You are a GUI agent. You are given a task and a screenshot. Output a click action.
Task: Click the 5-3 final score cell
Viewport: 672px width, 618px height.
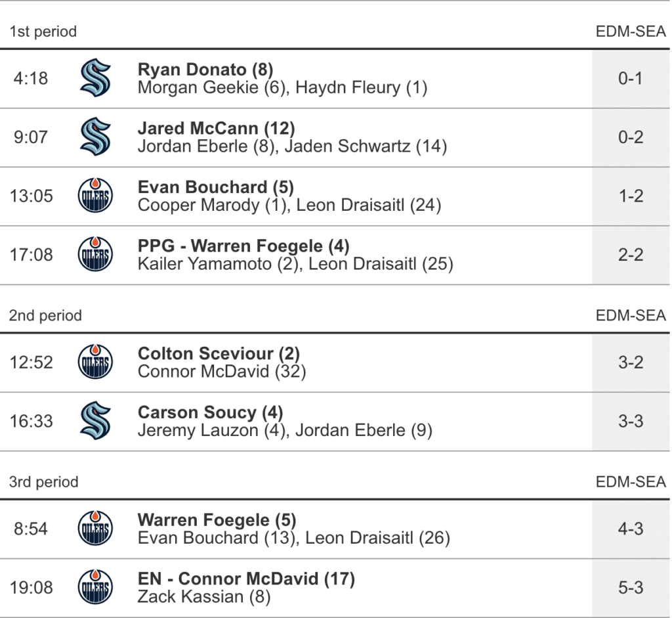pos(631,588)
